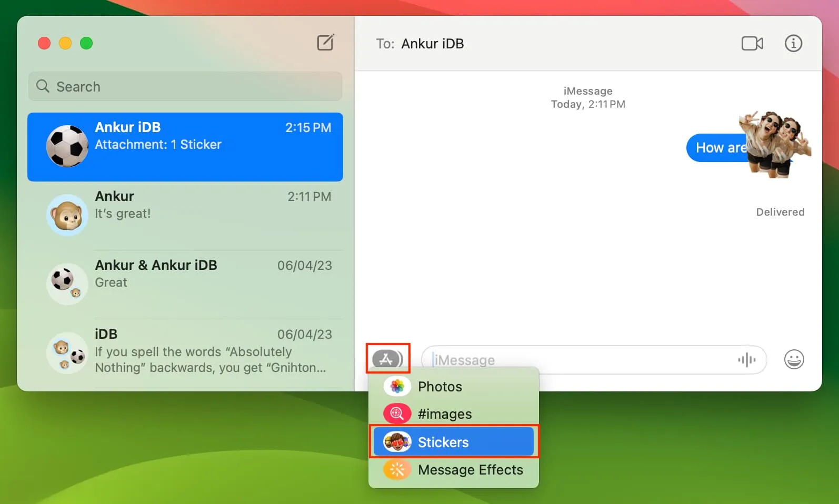Click the group avatar of Ankur & Ankur iDB
839x504 pixels.
pos(67,284)
